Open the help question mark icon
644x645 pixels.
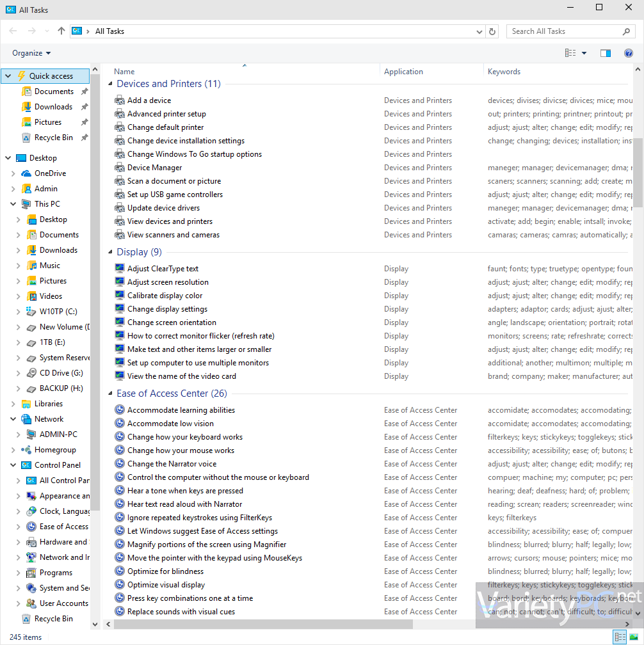pos(629,53)
